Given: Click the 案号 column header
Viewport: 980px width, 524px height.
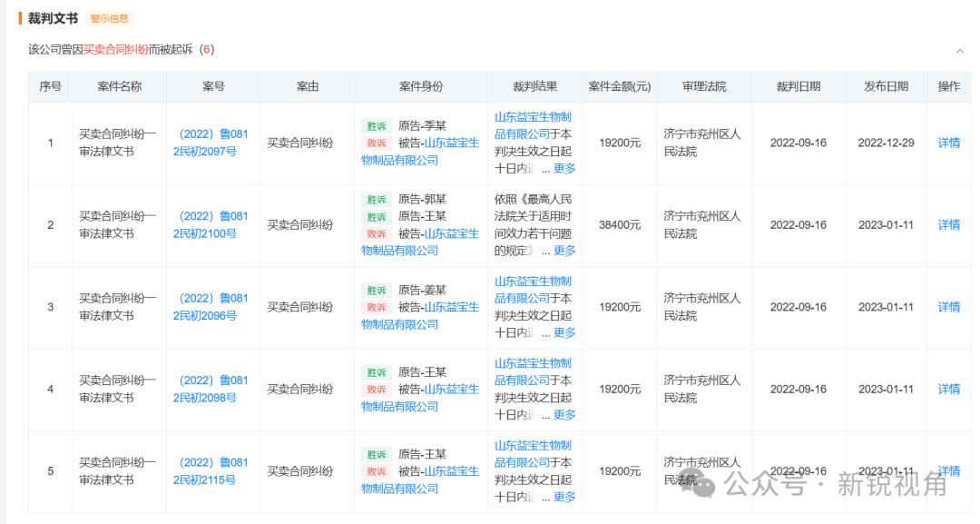Looking at the screenshot, I should click(213, 87).
